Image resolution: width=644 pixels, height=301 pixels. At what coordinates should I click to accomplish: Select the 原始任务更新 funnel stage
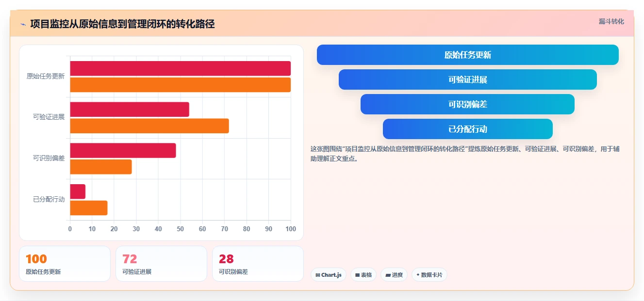click(x=468, y=55)
